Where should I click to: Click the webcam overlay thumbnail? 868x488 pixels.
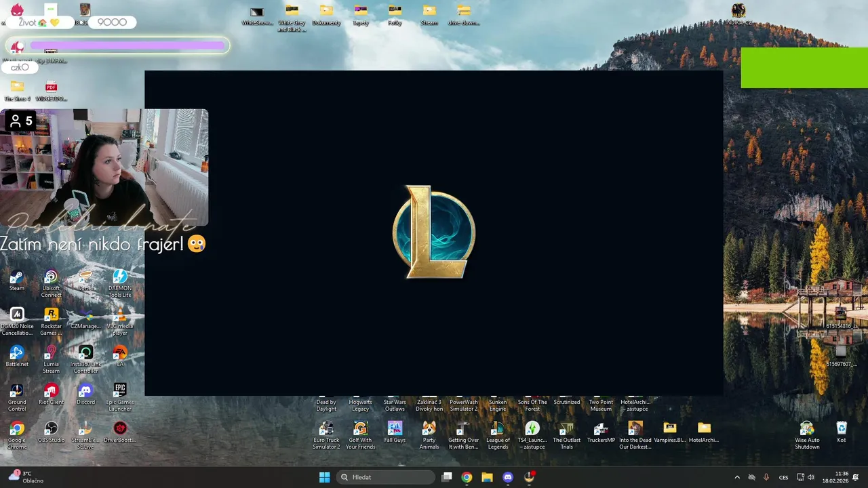(104, 167)
